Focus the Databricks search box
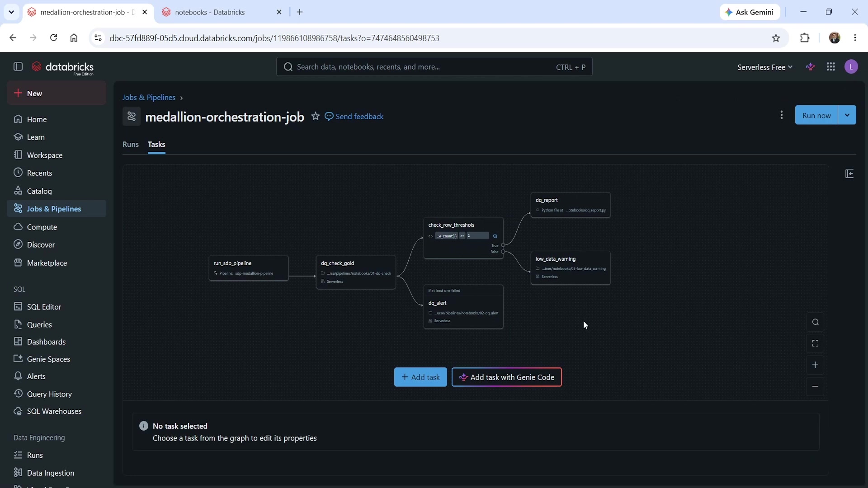Viewport: 868px width, 488px height. tap(434, 67)
